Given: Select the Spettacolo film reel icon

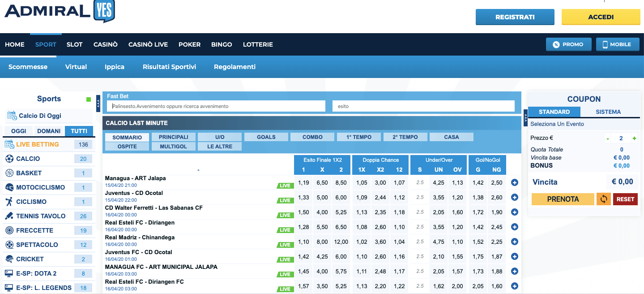Looking at the screenshot, I should [9, 245].
